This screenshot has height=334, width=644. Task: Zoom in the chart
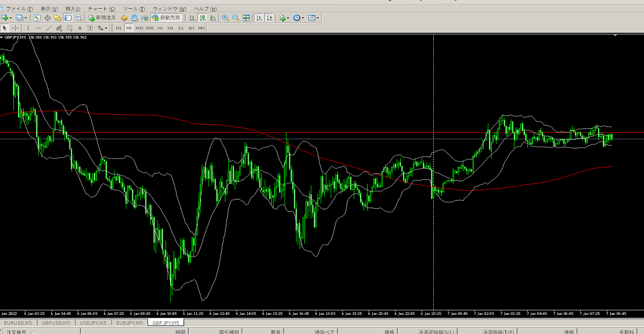coord(225,17)
